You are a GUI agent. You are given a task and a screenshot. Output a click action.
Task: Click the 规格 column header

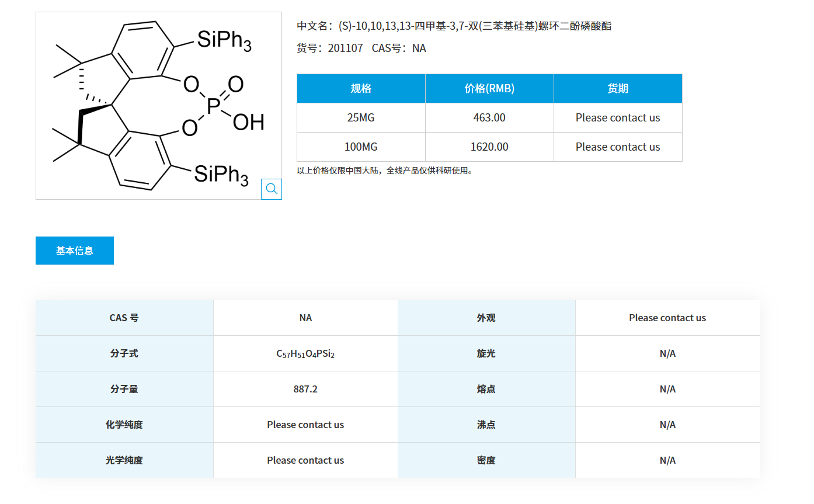(x=361, y=88)
